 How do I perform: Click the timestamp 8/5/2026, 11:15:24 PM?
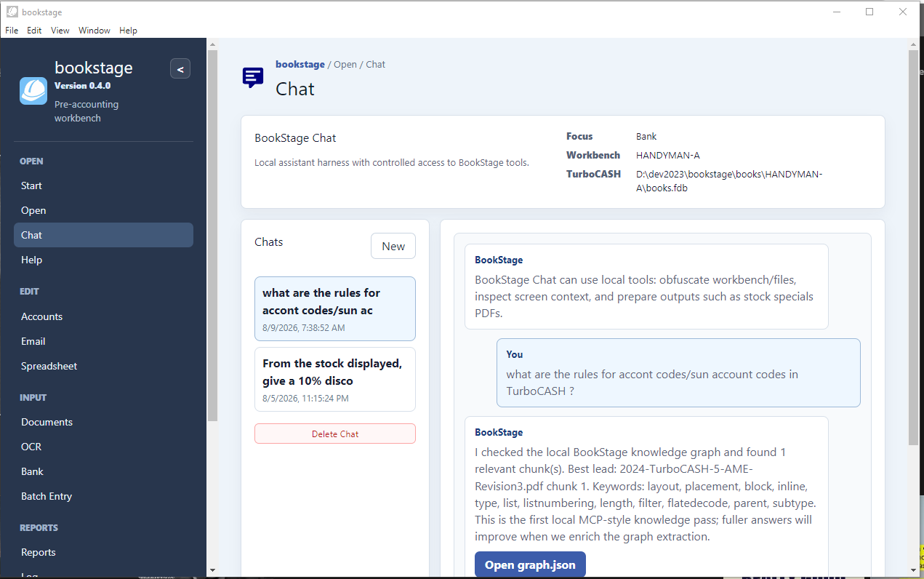pyautogui.click(x=305, y=398)
